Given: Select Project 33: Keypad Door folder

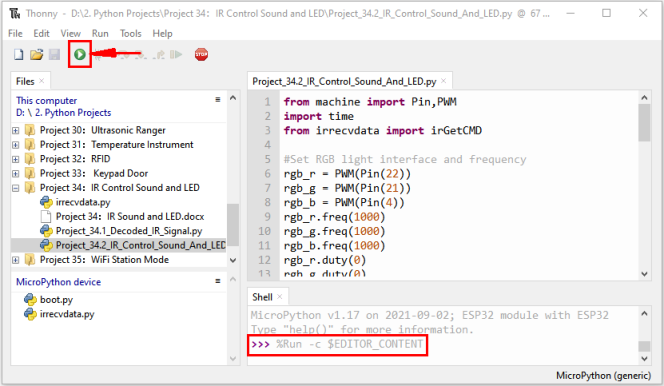Looking at the screenshot, I should pos(94,174).
